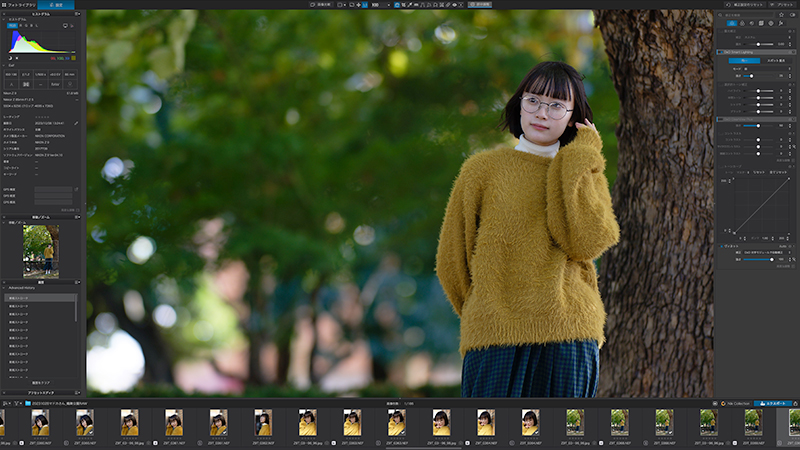Screen dimensions: 800x450
Task: Adjust the ClearView Plus intensity slider
Action: 759,126
